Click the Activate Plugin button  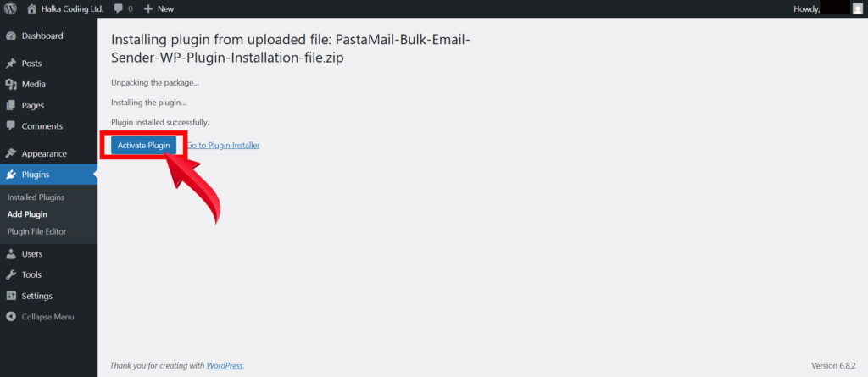[143, 146]
